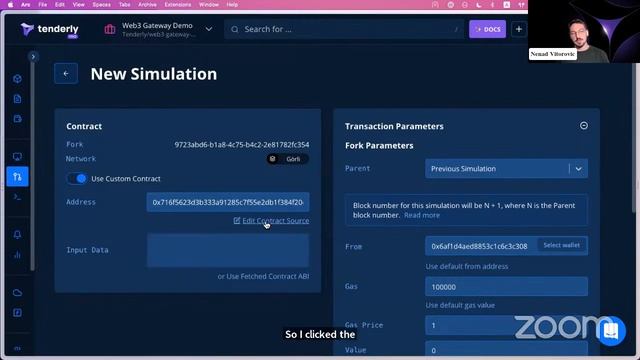The width and height of the screenshot is (640, 360).
Task: Click the DOCS button
Action: (x=487, y=29)
